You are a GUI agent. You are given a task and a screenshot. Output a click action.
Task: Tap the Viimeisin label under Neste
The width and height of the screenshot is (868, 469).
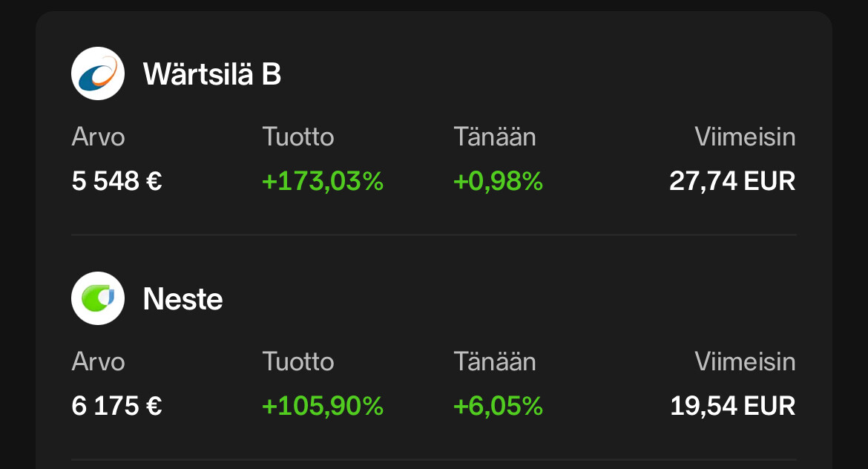(x=745, y=362)
